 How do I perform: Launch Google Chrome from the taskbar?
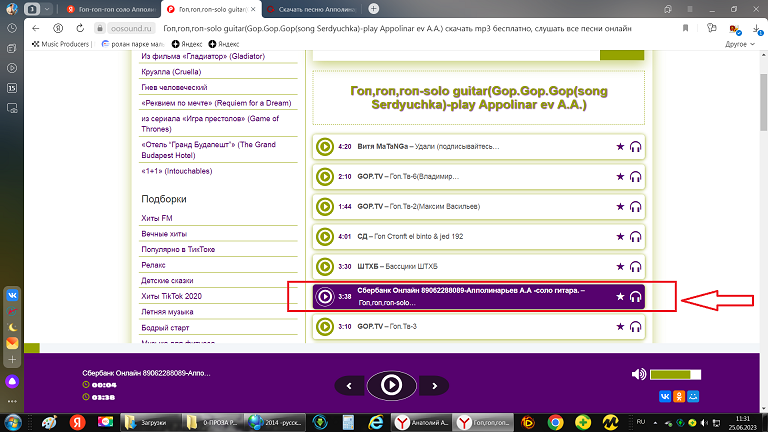click(x=555, y=422)
